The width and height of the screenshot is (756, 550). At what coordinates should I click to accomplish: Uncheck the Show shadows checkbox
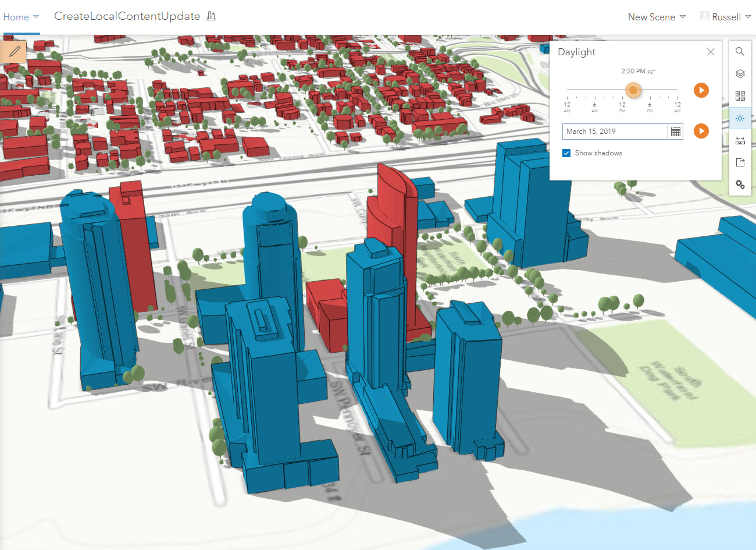pyautogui.click(x=566, y=153)
